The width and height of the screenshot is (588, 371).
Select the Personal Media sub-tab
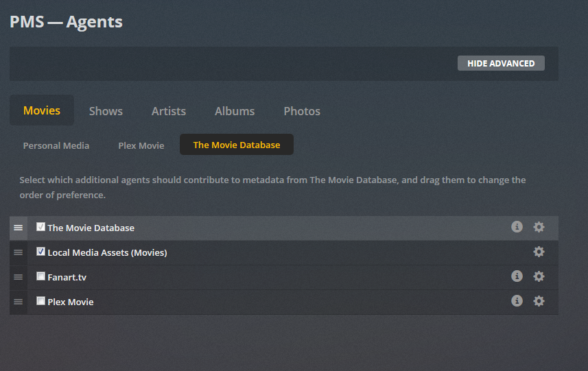(x=56, y=145)
